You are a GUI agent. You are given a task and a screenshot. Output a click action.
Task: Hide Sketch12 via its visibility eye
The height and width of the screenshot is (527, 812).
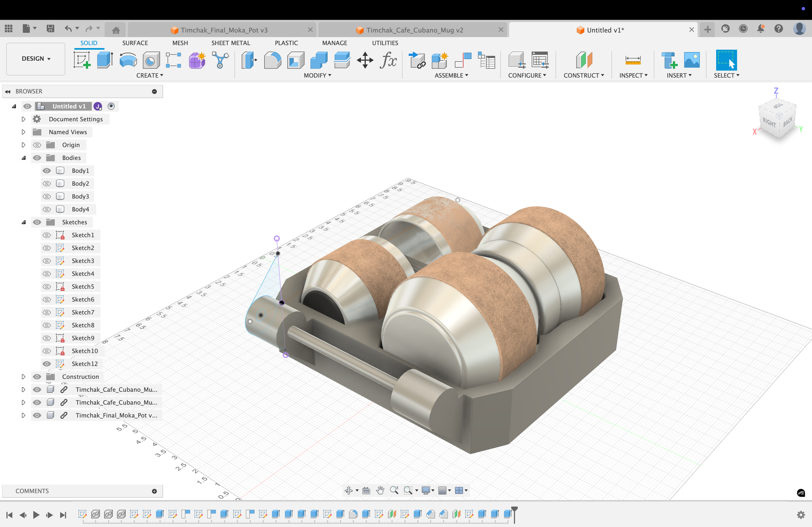47,364
